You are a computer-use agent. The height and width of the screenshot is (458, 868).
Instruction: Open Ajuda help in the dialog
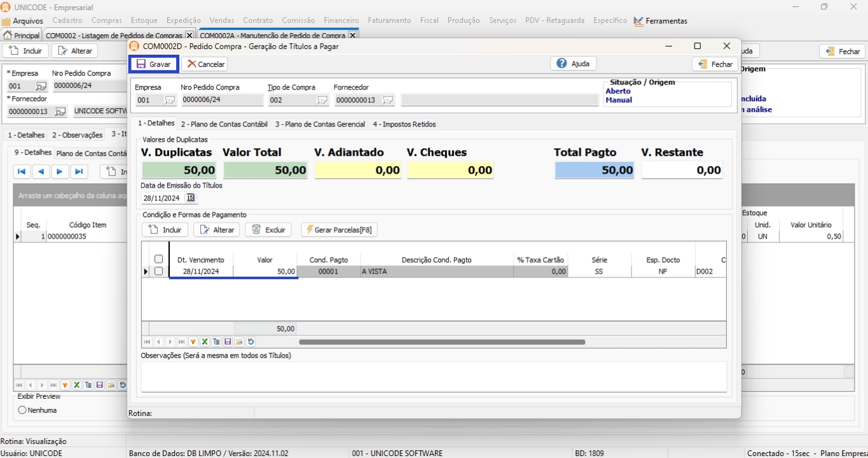pos(573,64)
